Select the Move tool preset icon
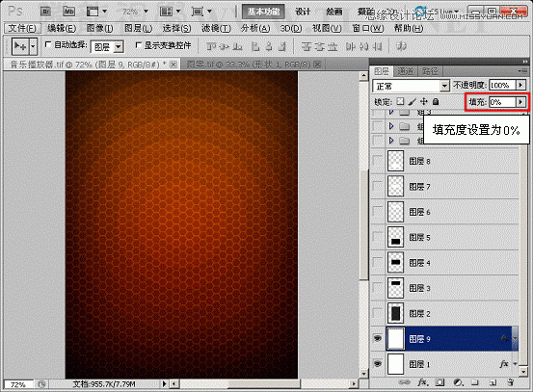Viewport: 533px width, 392px height. pos(20,46)
